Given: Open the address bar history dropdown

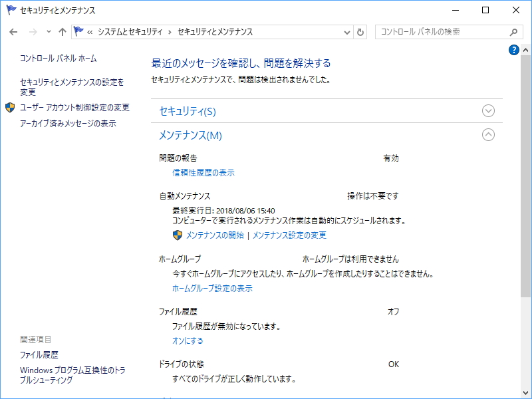Looking at the screenshot, I should click(346, 31).
